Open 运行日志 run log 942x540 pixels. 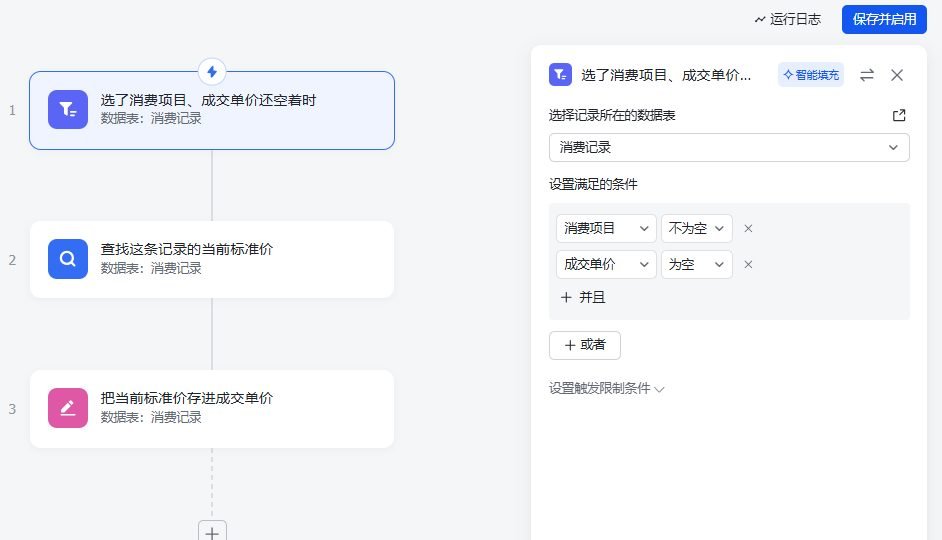coord(788,19)
